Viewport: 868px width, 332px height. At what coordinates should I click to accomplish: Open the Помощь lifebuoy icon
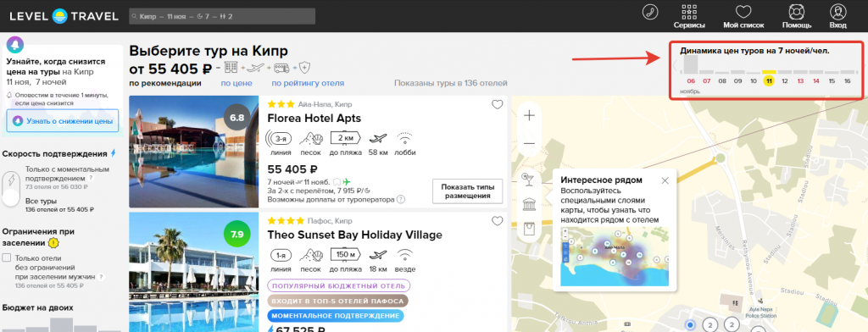tap(797, 12)
